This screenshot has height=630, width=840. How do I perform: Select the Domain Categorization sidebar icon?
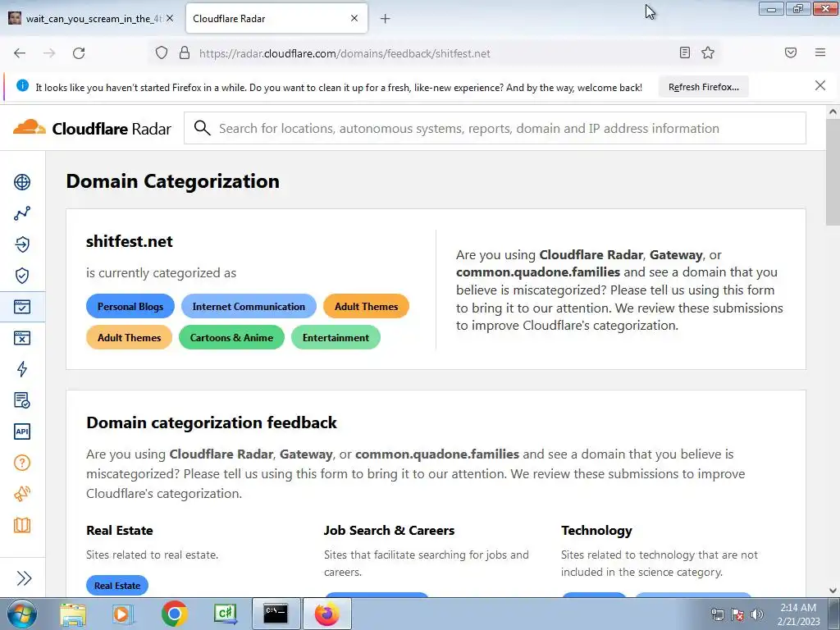point(22,307)
